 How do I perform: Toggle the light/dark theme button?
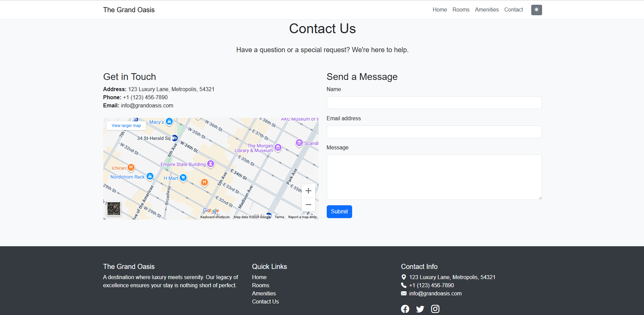click(536, 10)
